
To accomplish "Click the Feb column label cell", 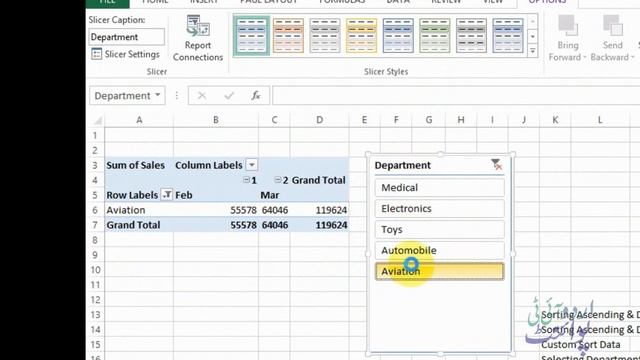I will click(x=216, y=195).
